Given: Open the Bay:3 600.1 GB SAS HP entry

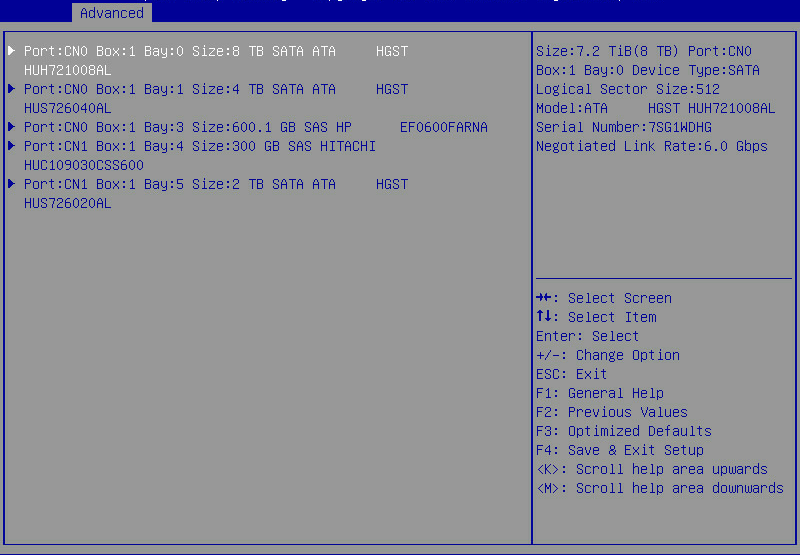Looking at the screenshot, I should 256,127.
